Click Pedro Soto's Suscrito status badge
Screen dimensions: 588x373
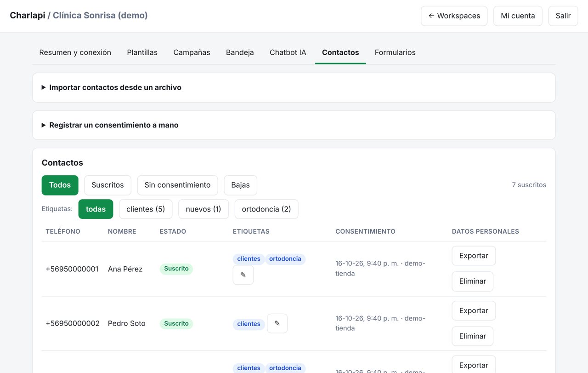tap(176, 323)
